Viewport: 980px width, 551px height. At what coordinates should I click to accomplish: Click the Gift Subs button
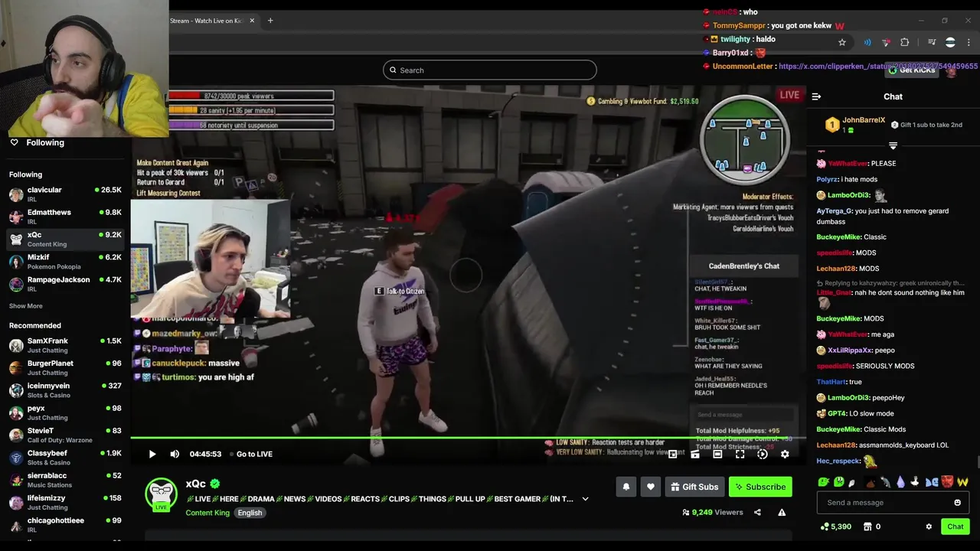click(694, 487)
